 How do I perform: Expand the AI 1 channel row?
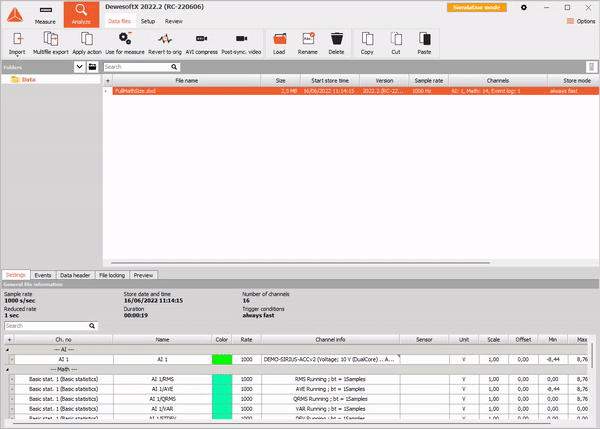pyautogui.click(x=12, y=360)
